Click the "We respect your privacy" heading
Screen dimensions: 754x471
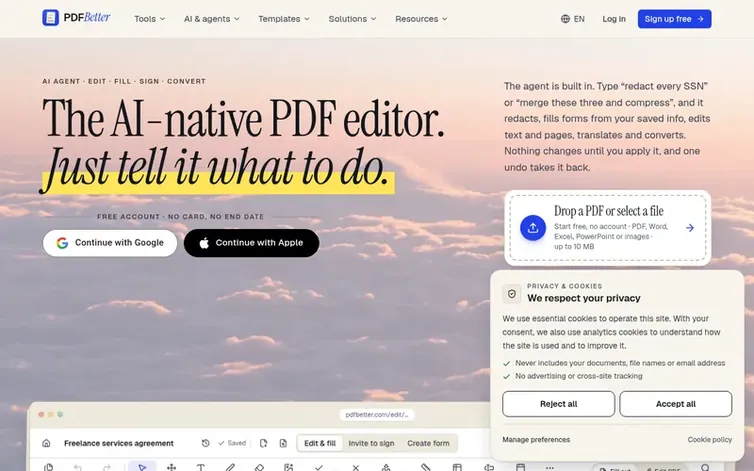click(x=584, y=298)
